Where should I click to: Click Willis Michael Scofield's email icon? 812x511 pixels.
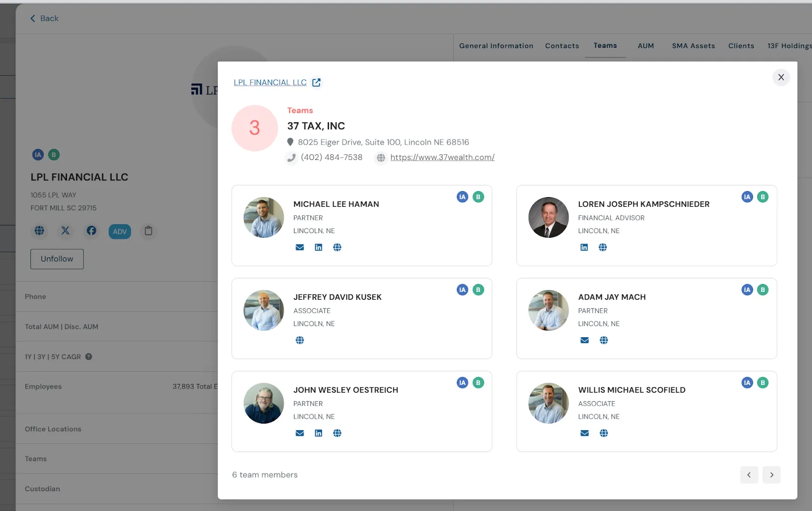click(x=585, y=433)
